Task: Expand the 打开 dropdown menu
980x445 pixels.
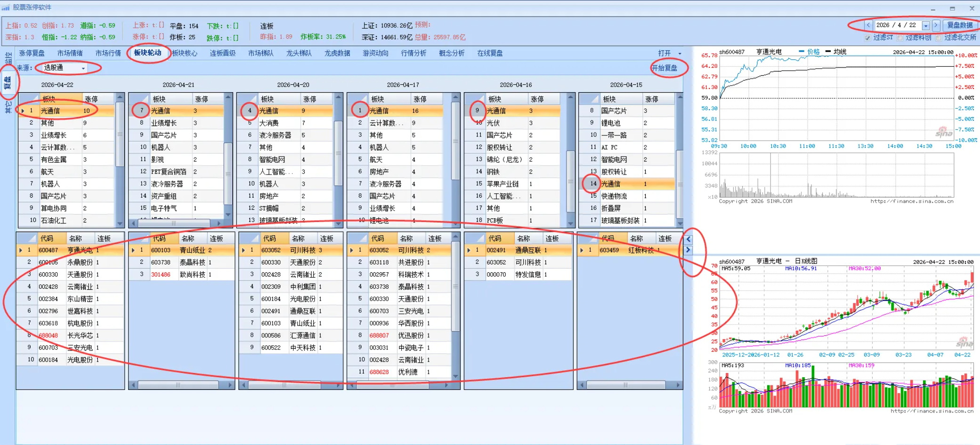Action: [680, 53]
